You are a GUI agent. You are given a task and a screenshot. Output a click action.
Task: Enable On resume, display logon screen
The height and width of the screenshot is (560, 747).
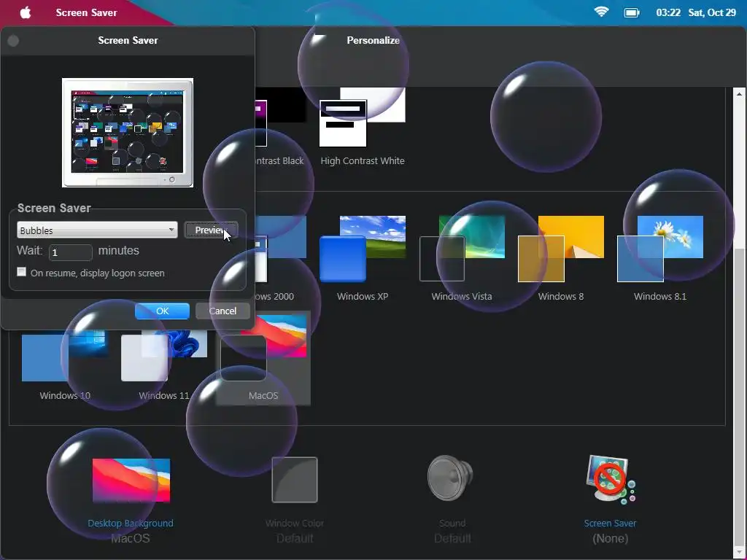[21, 272]
